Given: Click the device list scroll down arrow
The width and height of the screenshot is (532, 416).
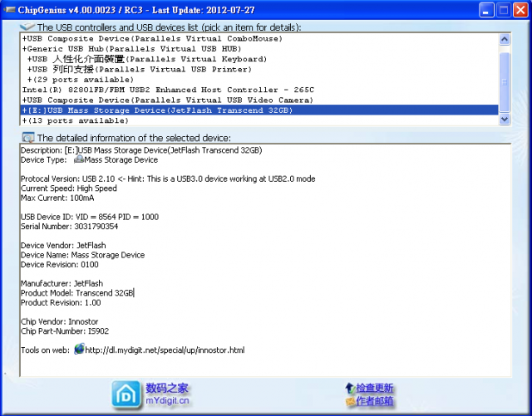Looking at the screenshot, I should click(505, 119).
